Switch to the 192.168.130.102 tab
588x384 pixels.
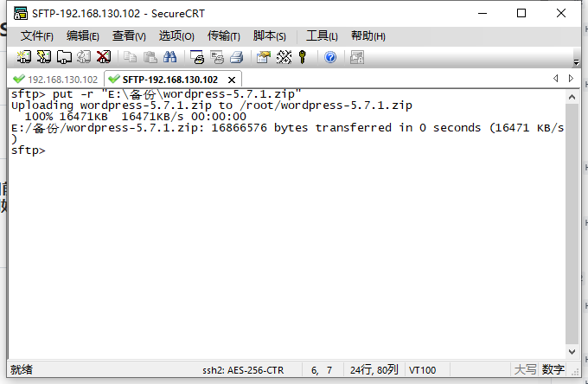point(56,80)
